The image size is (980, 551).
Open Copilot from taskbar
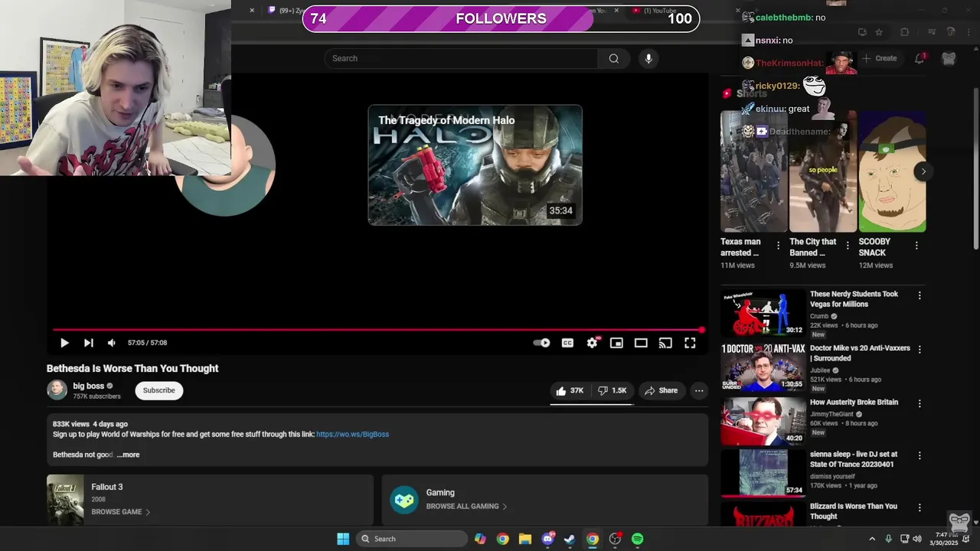[x=480, y=539]
